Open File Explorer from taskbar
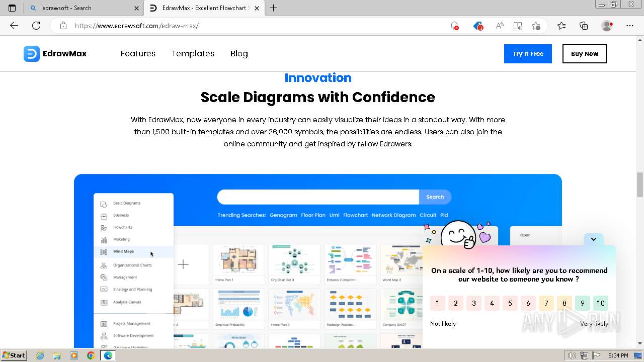Viewport: 644px width, 362px height. [57, 355]
